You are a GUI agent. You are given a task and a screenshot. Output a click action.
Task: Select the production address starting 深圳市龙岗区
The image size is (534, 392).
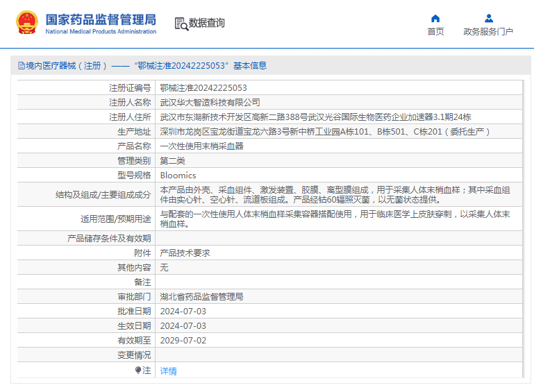click(x=325, y=132)
